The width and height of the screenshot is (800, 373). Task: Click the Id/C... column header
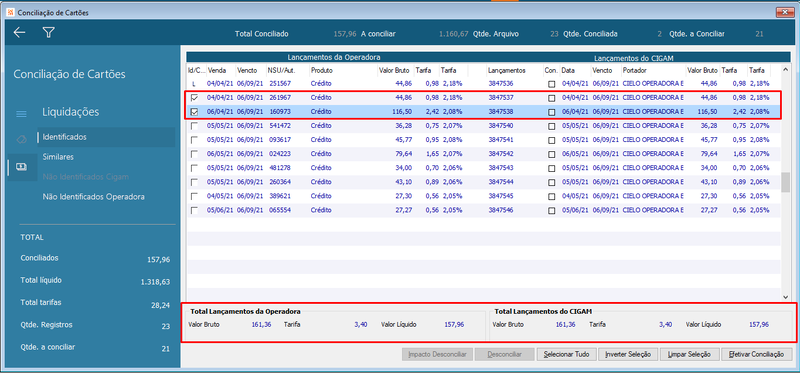(196, 70)
